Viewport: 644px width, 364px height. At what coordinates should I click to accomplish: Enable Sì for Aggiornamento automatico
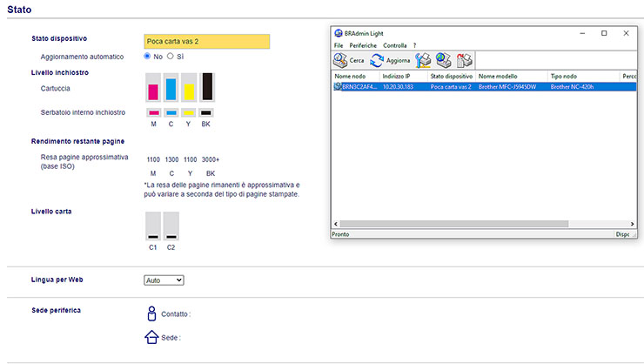tap(171, 56)
